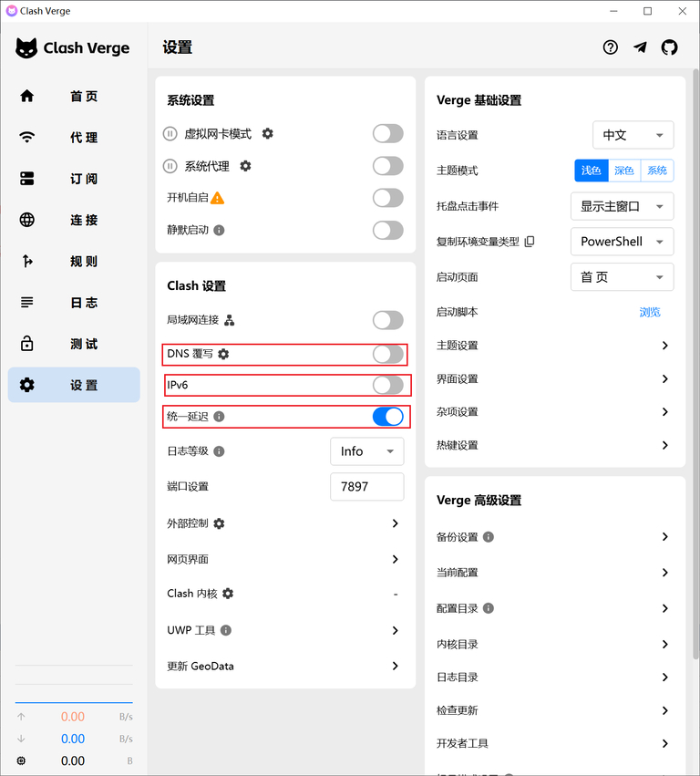
Task: Enable the 局域网连接 switch
Action: (x=388, y=320)
